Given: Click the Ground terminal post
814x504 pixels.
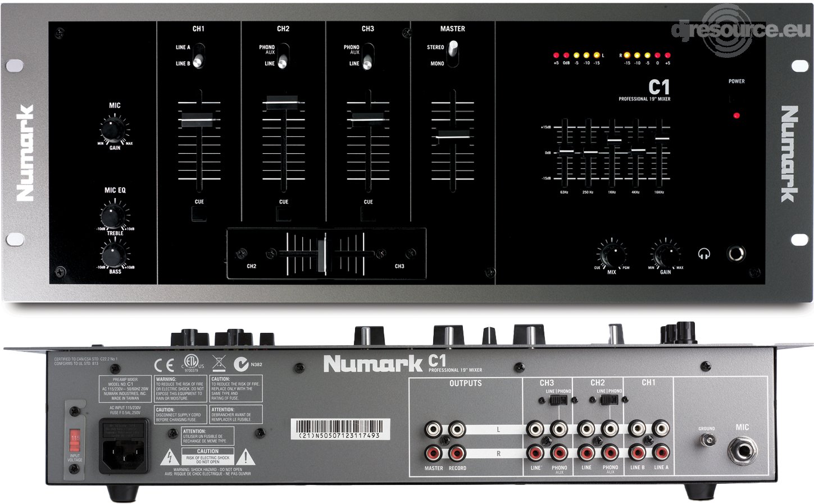Looking at the screenshot, I should point(708,440).
